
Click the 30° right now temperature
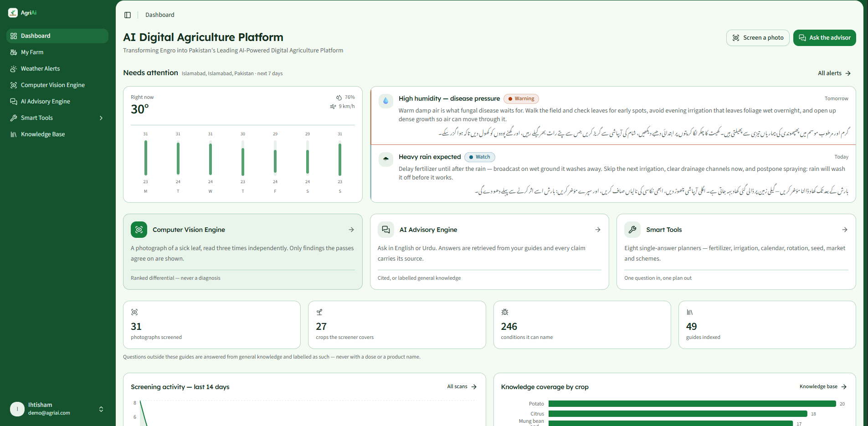pyautogui.click(x=140, y=109)
